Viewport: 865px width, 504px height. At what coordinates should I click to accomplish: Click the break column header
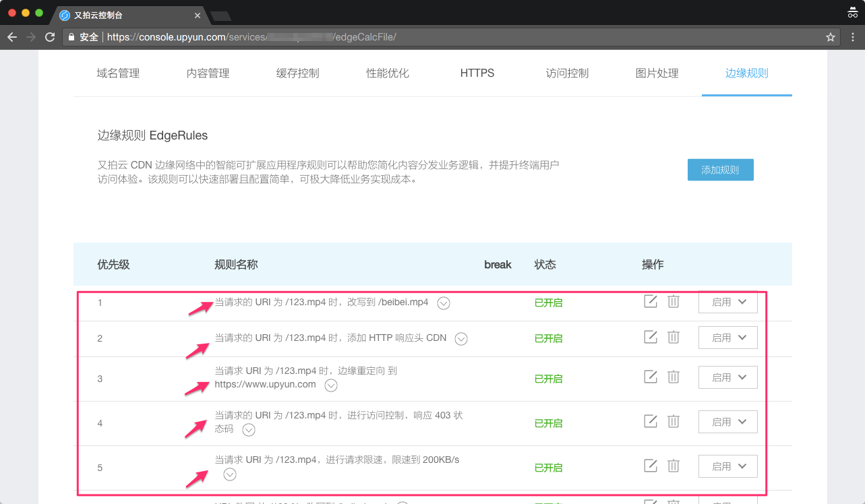(x=498, y=264)
